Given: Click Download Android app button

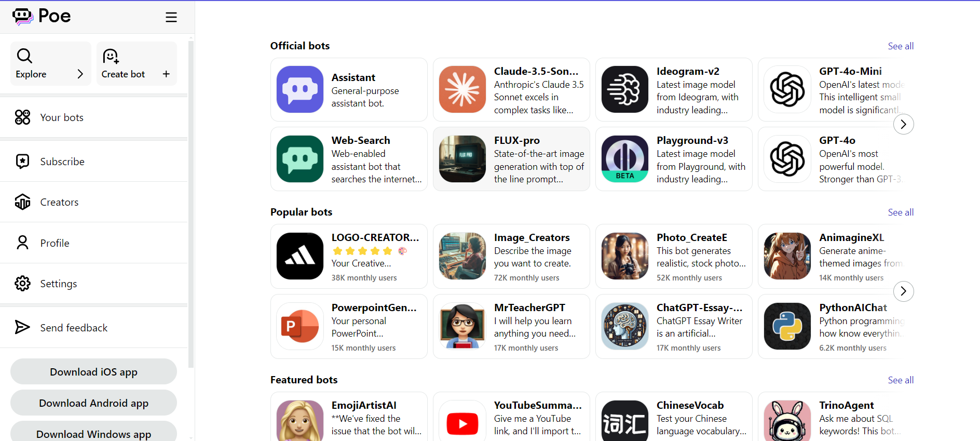Looking at the screenshot, I should tap(93, 403).
